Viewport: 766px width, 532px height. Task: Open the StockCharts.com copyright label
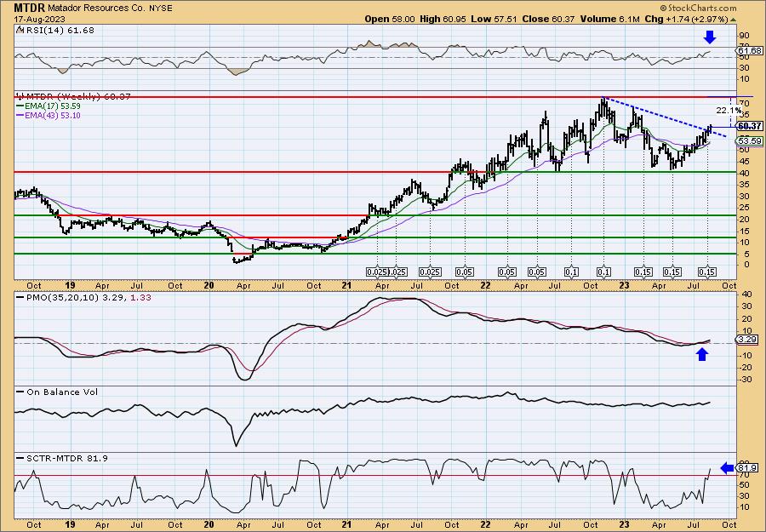[x=698, y=8]
